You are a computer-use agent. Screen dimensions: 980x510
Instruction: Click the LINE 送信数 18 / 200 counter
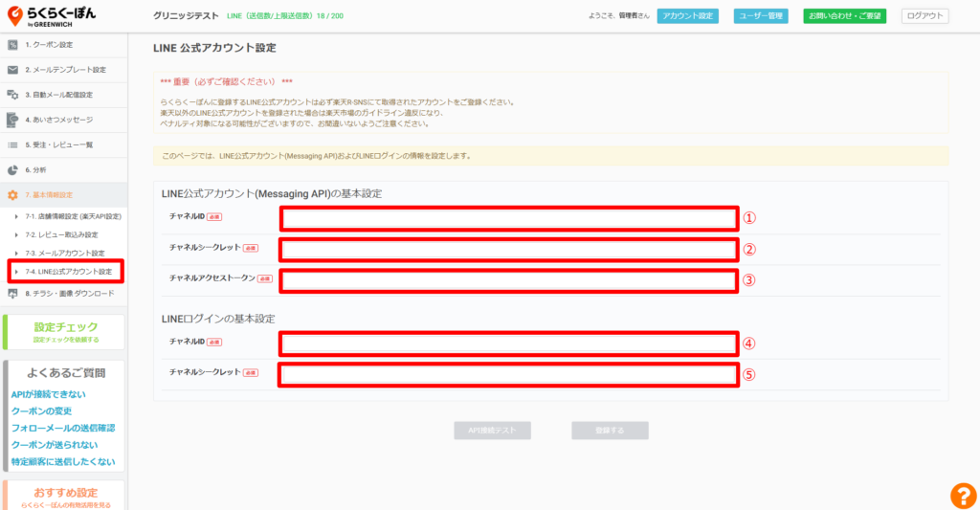pyautogui.click(x=285, y=15)
